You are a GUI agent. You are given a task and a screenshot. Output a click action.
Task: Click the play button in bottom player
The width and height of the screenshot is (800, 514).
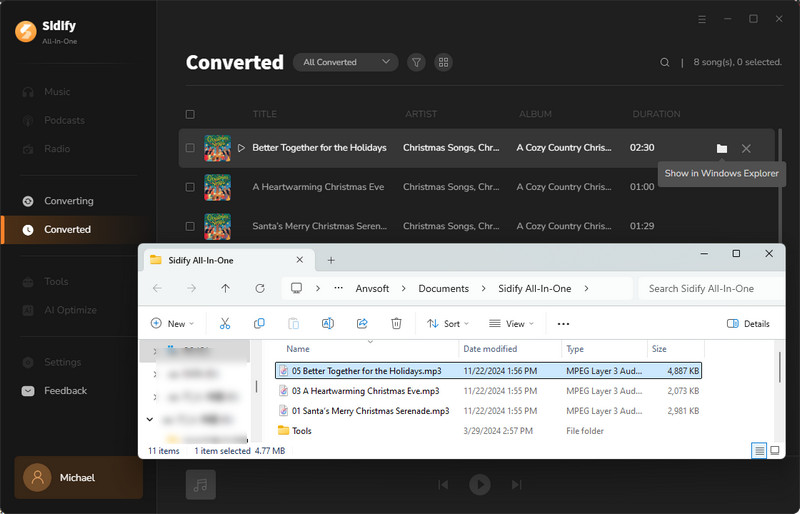[480, 484]
